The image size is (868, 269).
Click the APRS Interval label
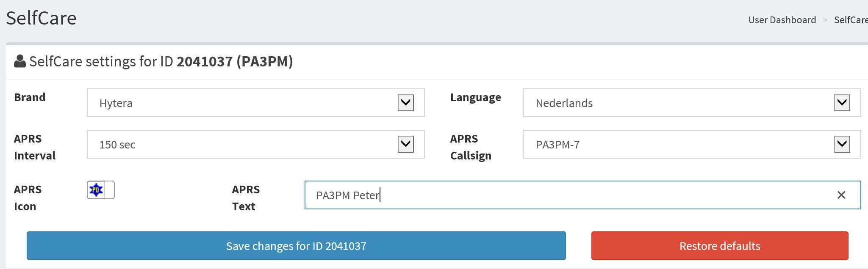[x=35, y=147]
